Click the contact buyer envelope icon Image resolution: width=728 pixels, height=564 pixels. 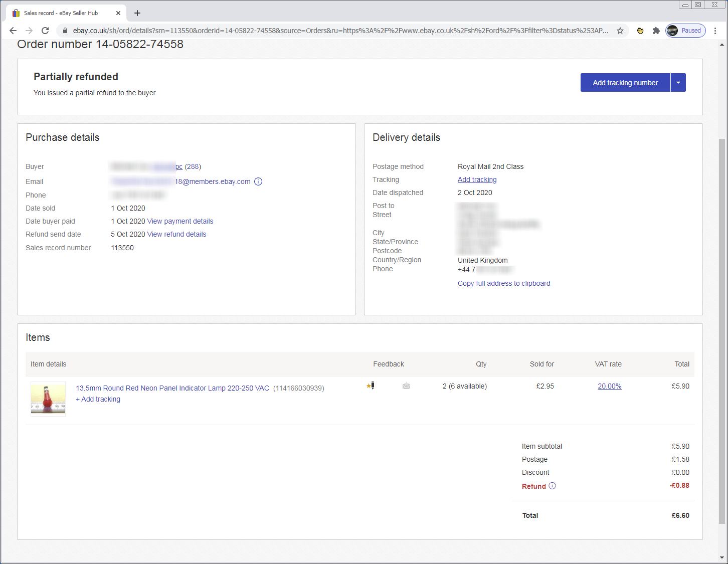pos(406,386)
